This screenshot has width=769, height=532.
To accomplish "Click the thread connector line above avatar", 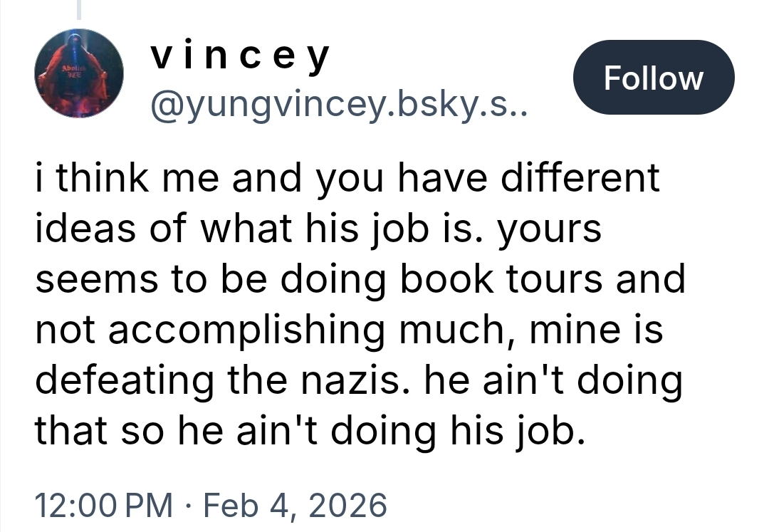I will tap(79, 9).
